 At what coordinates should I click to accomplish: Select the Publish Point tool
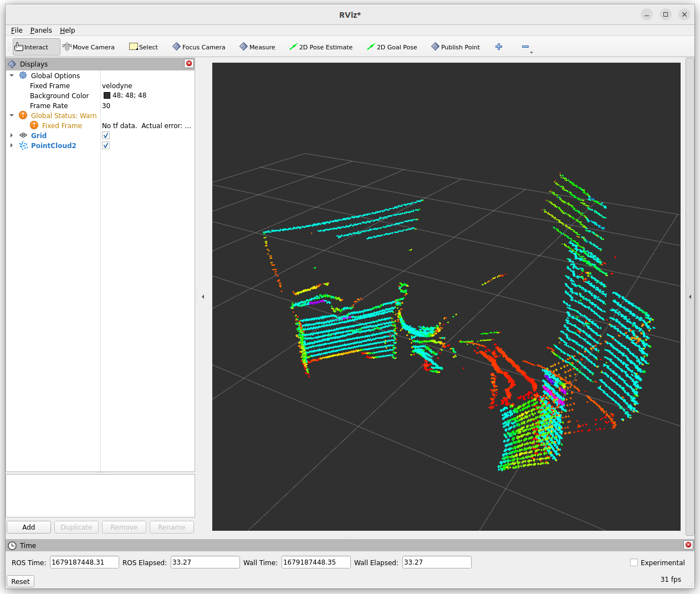[x=456, y=47]
